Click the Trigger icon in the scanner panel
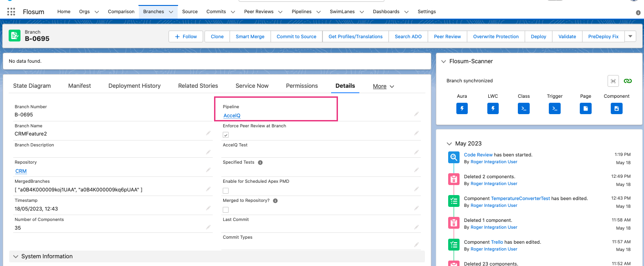 coord(554,108)
